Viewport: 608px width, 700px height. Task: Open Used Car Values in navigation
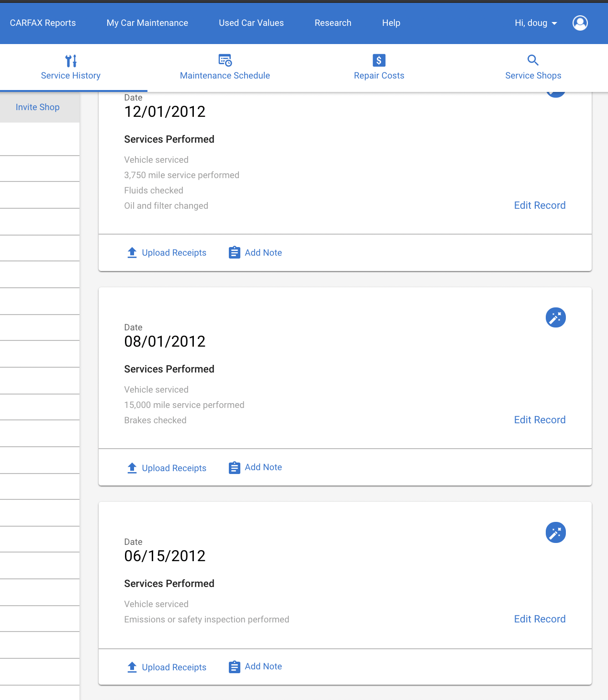pyautogui.click(x=251, y=23)
